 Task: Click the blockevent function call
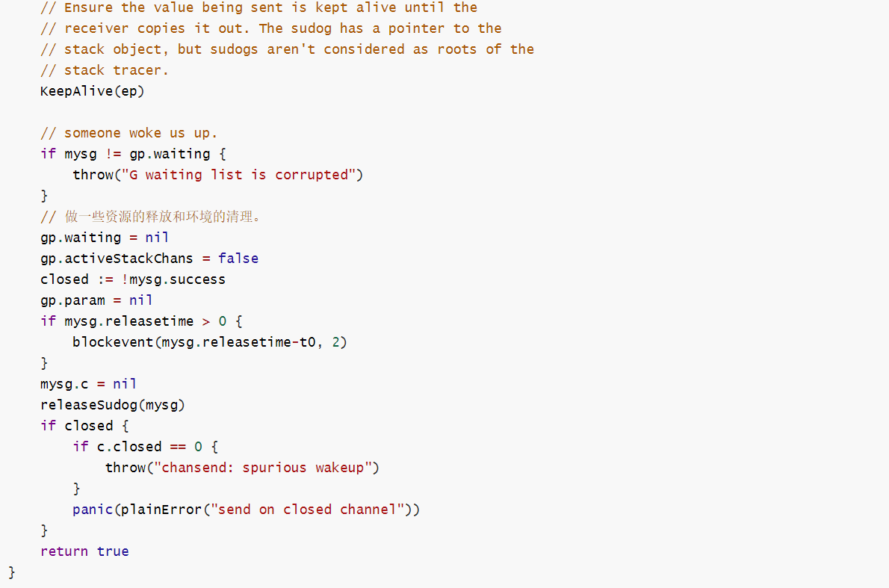pos(210,342)
